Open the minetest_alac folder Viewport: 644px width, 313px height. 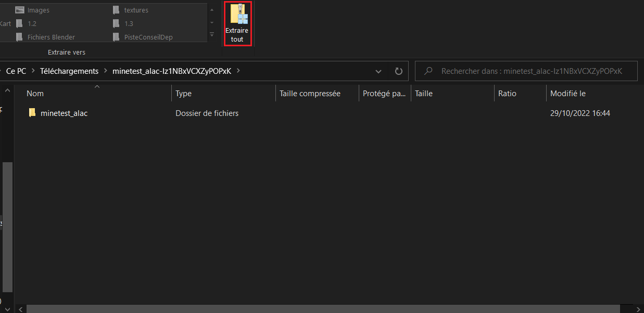64,113
